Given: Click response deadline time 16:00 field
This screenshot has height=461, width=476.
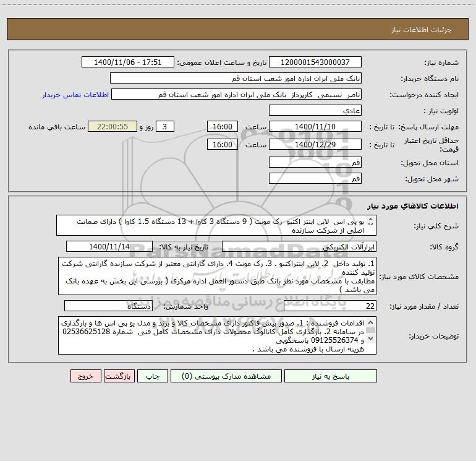Looking at the screenshot, I should point(222,126).
